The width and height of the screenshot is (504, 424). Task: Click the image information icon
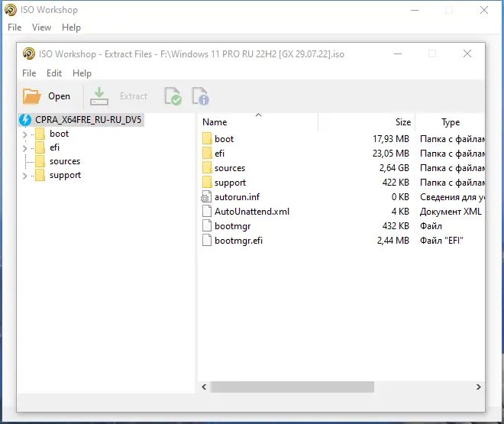pyautogui.click(x=201, y=96)
